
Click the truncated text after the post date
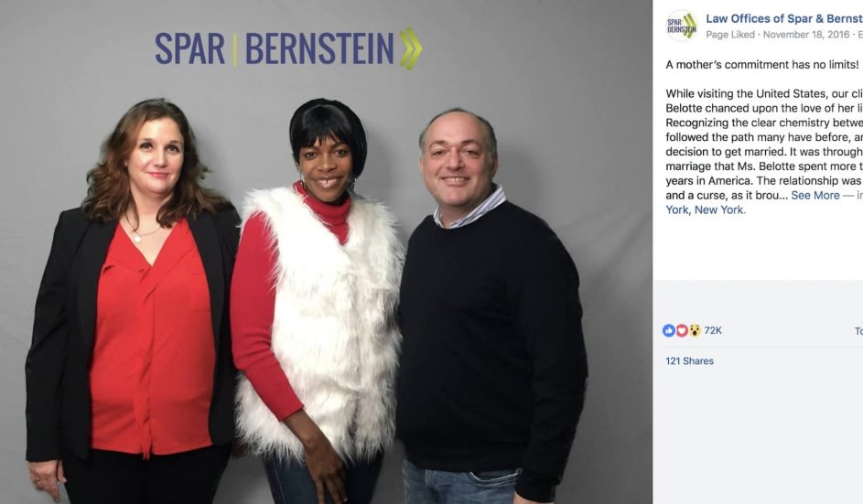pyautogui.click(x=859, y=34)
